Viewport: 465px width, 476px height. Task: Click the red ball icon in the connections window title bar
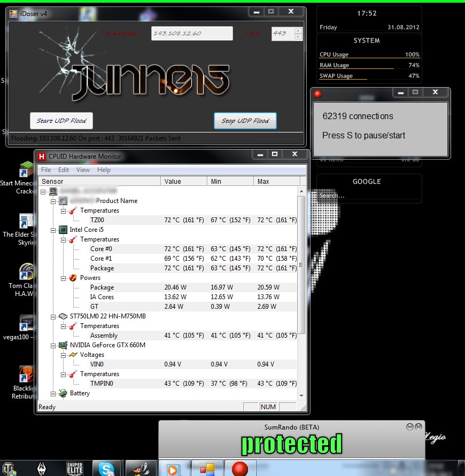[x=317, y=94]
